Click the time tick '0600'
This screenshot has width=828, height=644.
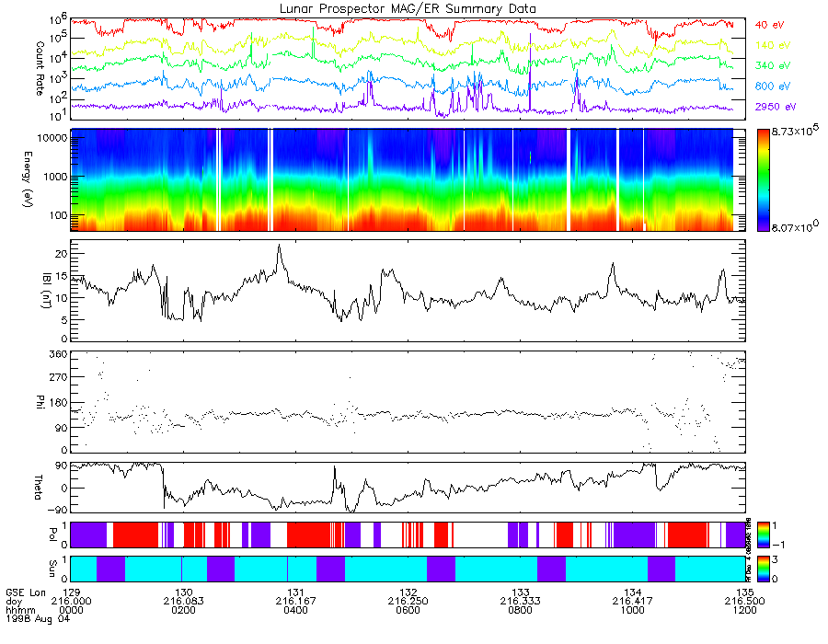(x=408, y=610)
